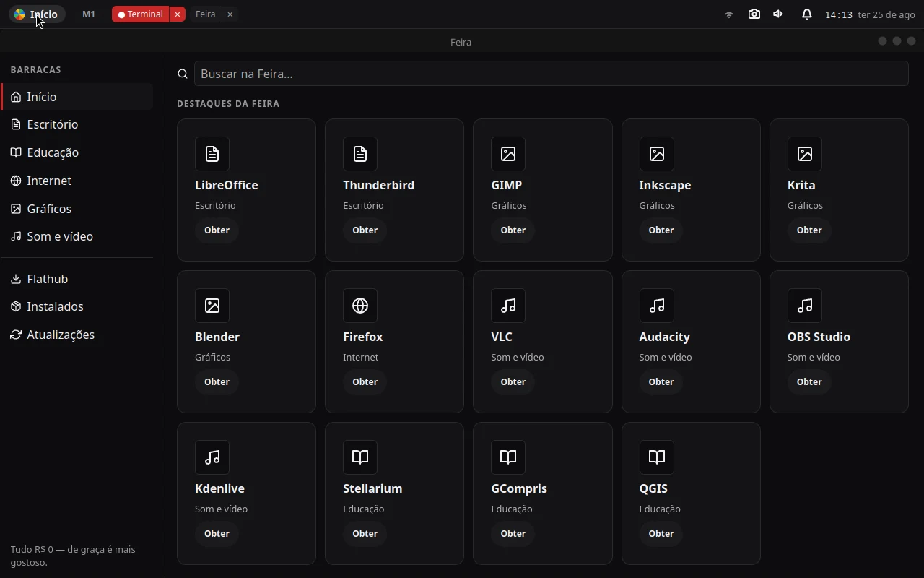Viewport: 924px width, 578px height.
Task: Open the Início system menu launcher
Action: (x=37, y=14)
